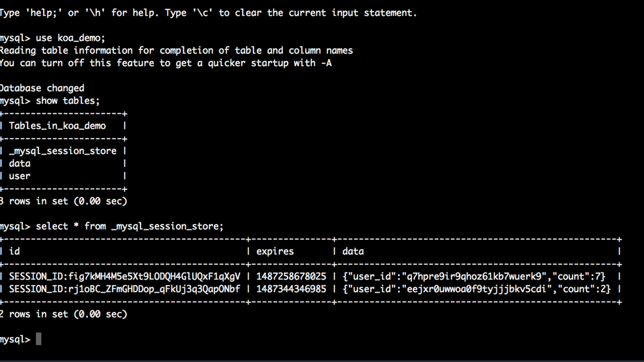Click the 'use koa_demo;' command text
Screen dimensions: 644x362
click(x=70, y=38)
